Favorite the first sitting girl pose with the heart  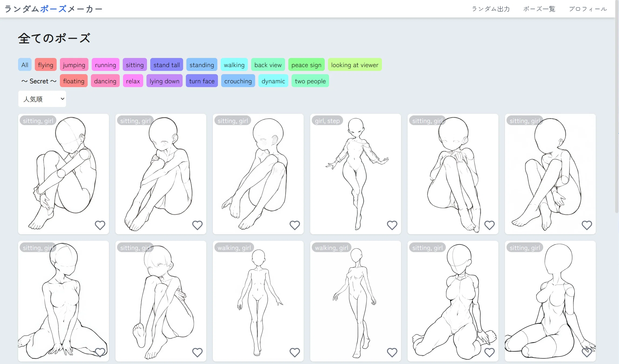click(100, 225)
